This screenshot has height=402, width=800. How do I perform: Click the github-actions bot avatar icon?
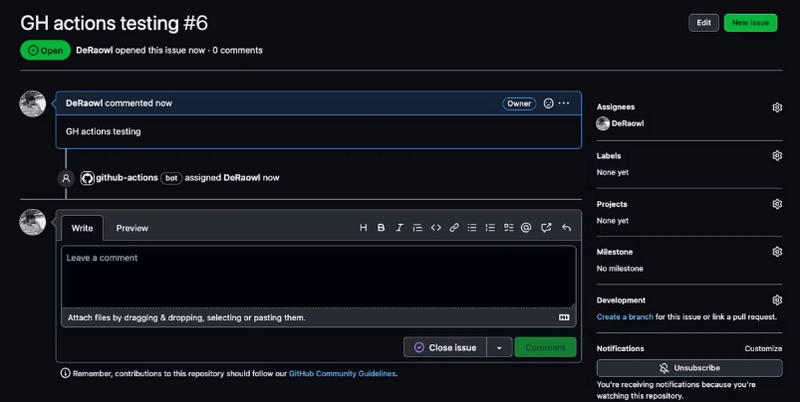pos(87,178)
